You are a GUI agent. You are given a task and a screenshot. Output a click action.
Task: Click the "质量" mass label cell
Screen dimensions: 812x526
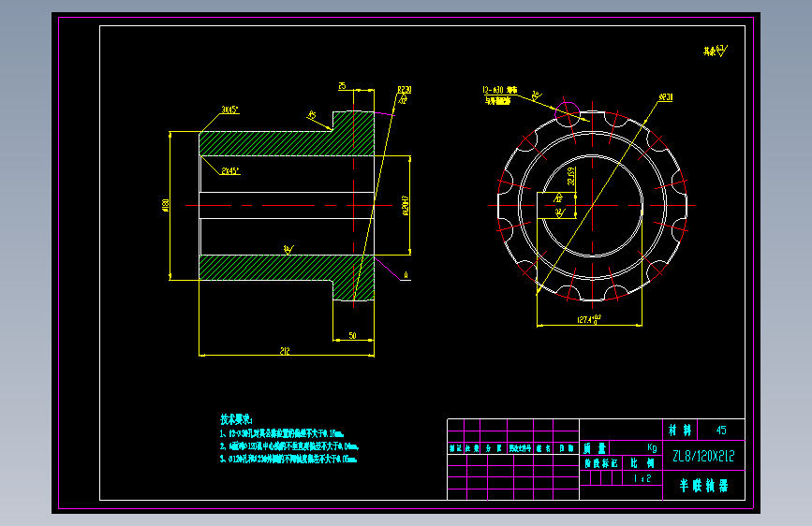(595, 448)
